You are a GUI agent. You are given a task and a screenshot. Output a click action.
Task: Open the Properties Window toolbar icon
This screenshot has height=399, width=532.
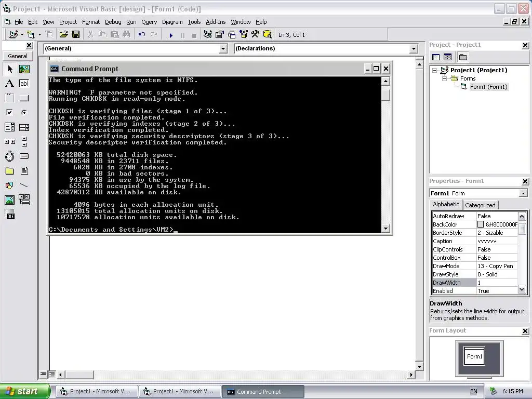pyautogui.click(x=220, y=34)
